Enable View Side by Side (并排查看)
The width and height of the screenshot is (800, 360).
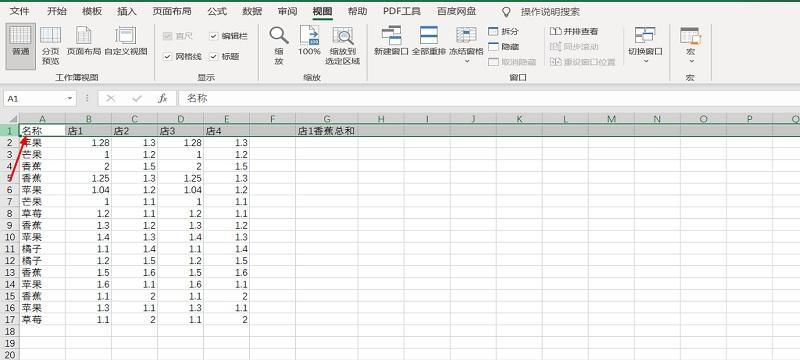(x=574, y=32)
